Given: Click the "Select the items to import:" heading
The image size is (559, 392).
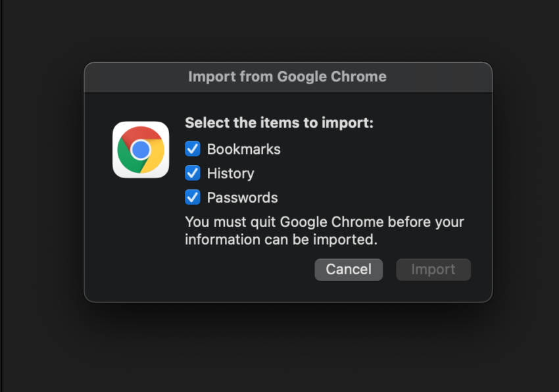Looking at the screenshot, I should (x=279, y=123).
